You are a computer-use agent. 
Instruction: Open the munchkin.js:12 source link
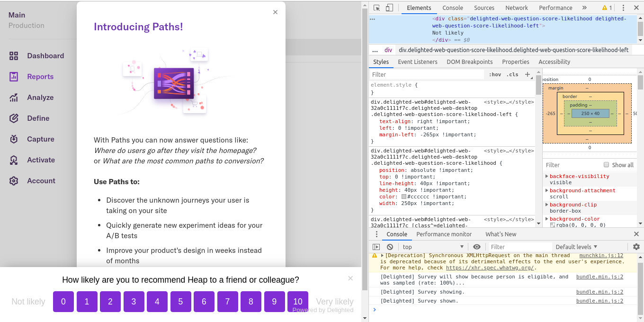pyautogui.click(x=601, y=256)
